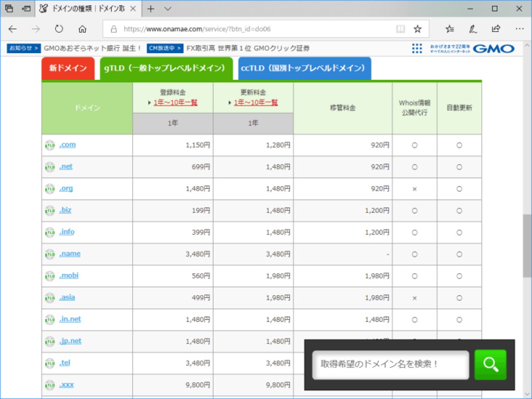Click the GMO logo
The height and width of the screenshot is (399, 532).
point(493,48)
